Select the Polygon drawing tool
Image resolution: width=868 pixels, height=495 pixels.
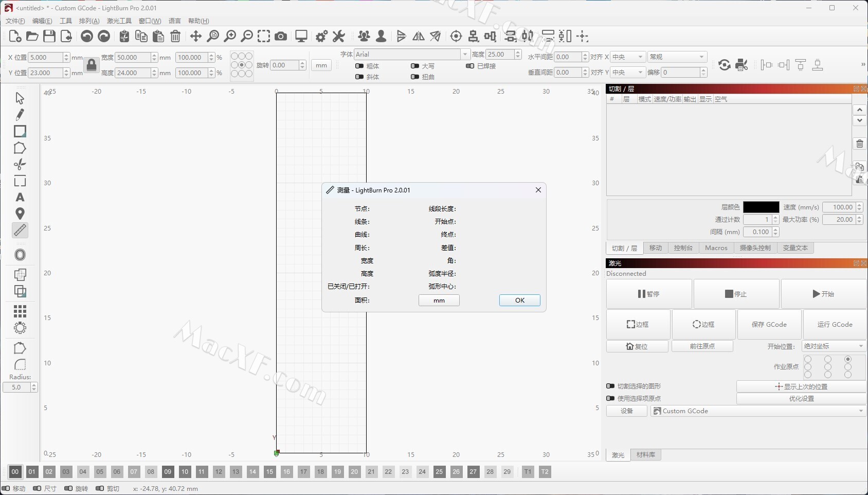pyautogui.click(x=20, y=148)
